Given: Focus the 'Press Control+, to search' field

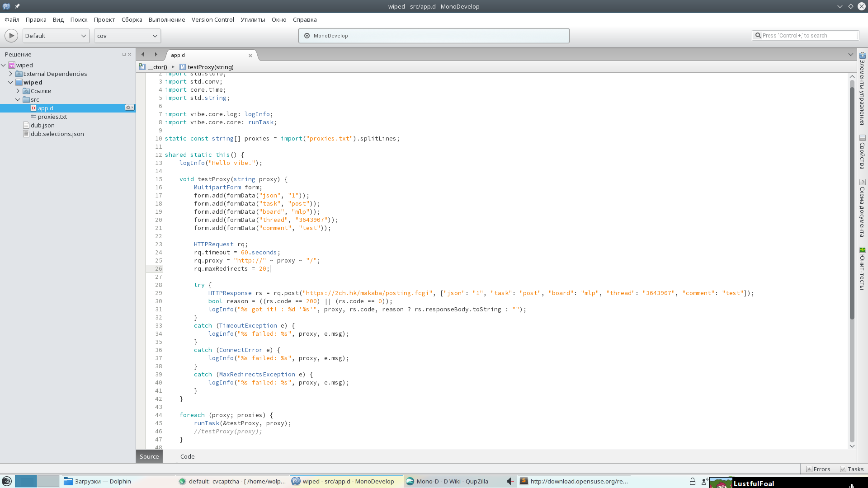Looking at the screenshot, I should pyautogui.click(x=805, y=36).
